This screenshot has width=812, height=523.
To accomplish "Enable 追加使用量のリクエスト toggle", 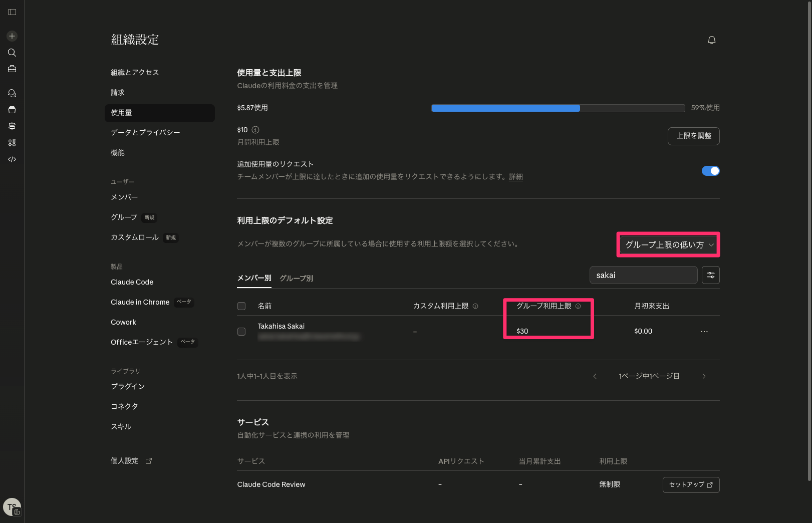I will tap(710, 170).
